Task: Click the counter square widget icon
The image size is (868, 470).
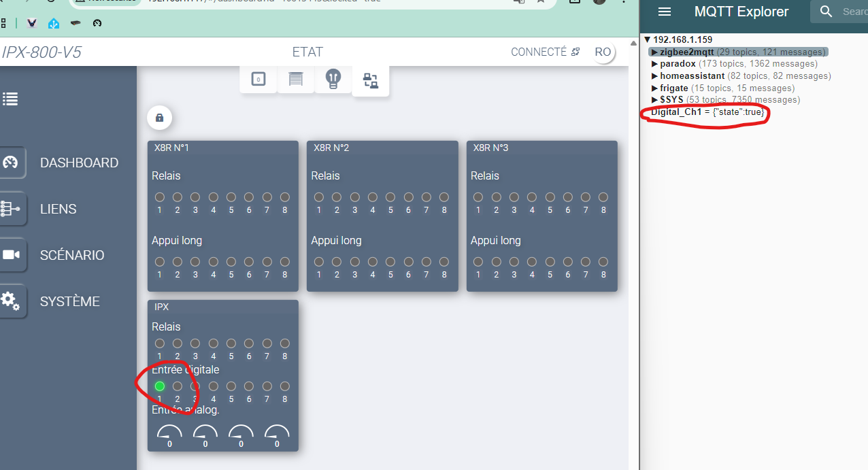Action: point(258,80)
